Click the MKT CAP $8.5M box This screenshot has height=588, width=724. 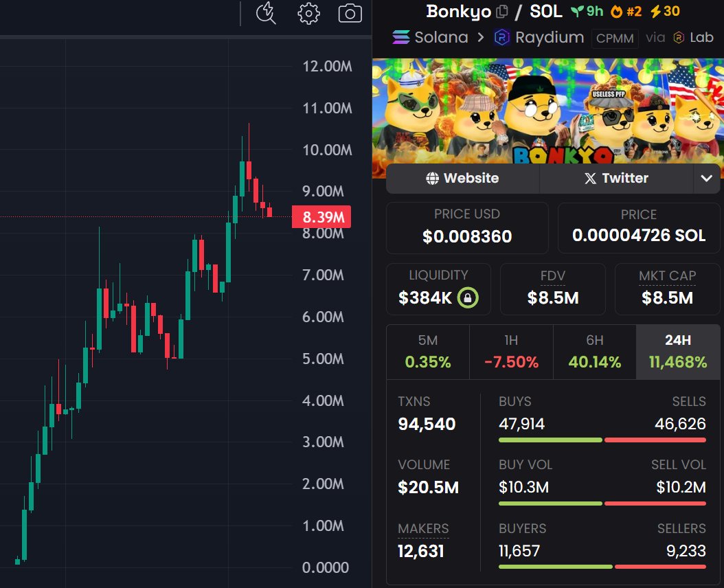coord(667,289)
